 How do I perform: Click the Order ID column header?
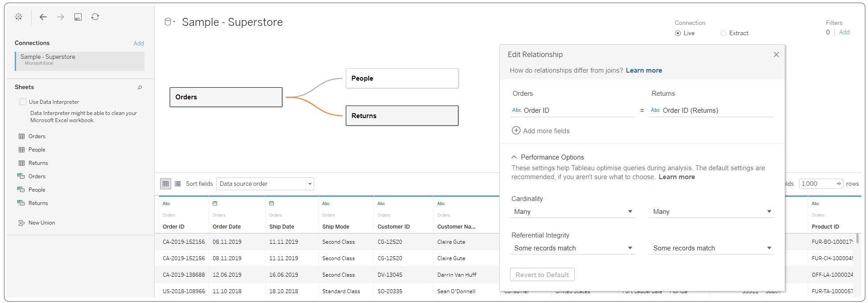[x=173, y=227]
